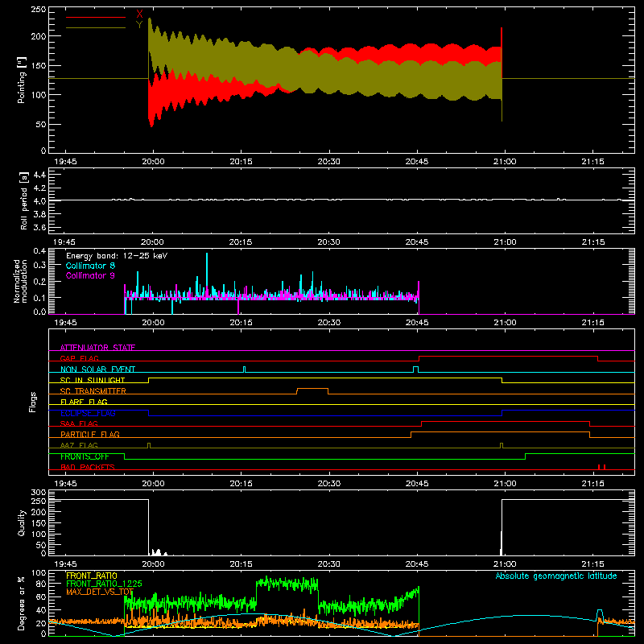The width and height of the screenshot is (644, 644).
Task: Click the AAZ_FLAG pulse before 20:00
Action: pyautogui.click(x=149, y=445)
